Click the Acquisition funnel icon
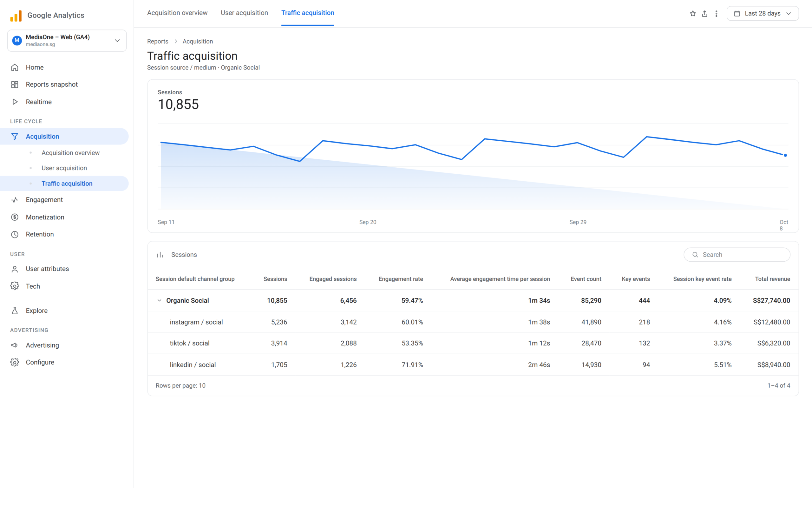The height and width of the screenshot is (508, 812). 15,137
